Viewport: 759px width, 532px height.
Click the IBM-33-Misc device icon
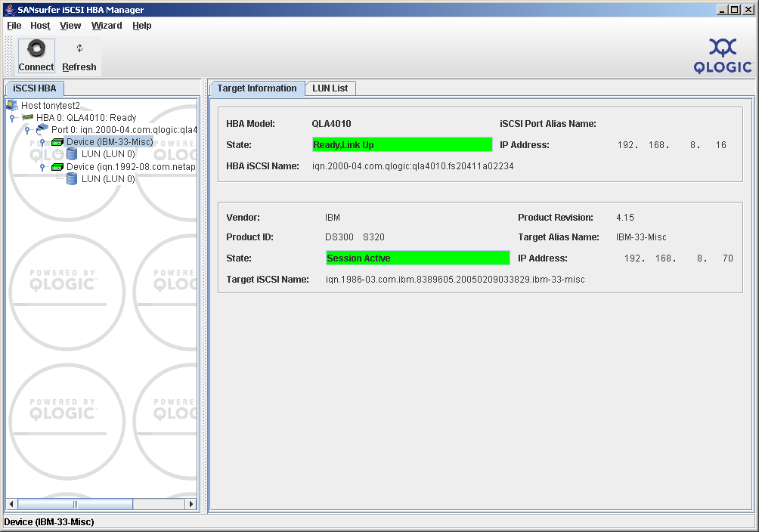click(x=57, y=142)
